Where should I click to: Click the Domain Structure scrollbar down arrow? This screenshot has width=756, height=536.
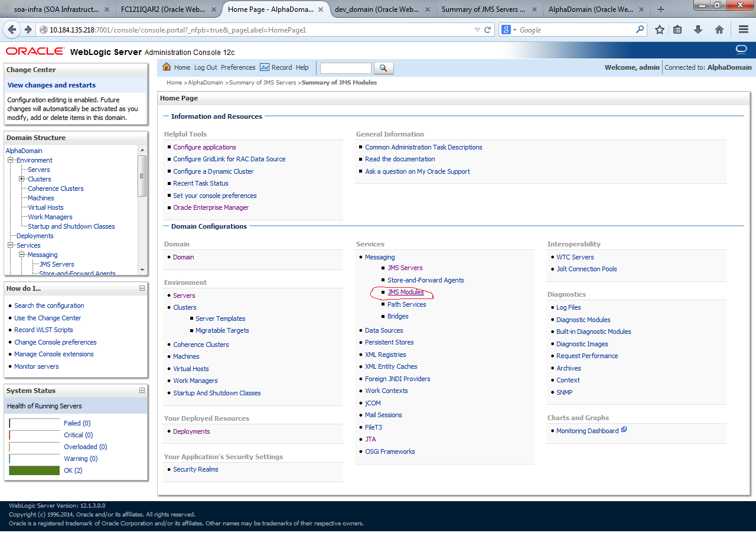[142, 269]
